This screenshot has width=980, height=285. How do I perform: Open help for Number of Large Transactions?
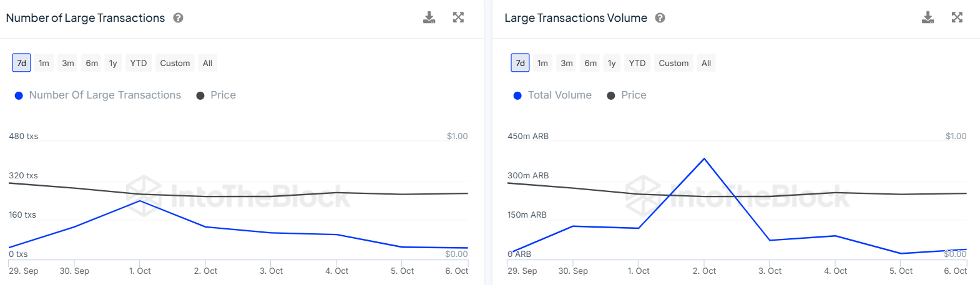pyautogui.click(x=178, y=18)
